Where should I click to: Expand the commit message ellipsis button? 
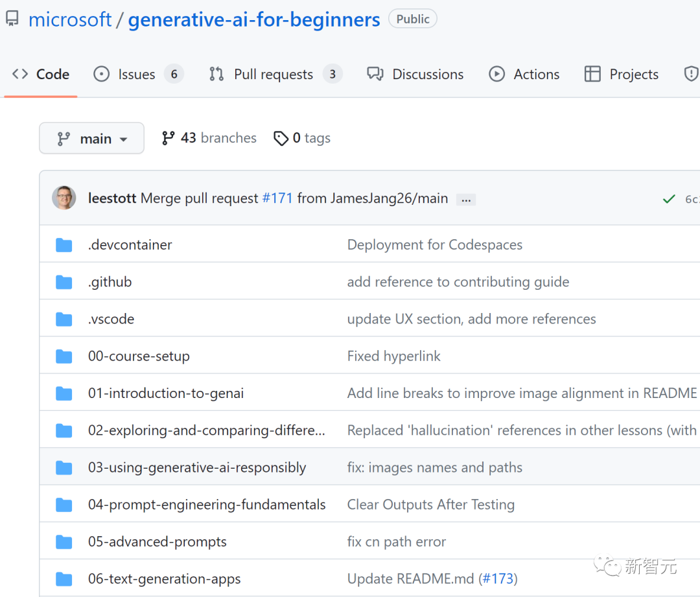click(x=465, y=200)
